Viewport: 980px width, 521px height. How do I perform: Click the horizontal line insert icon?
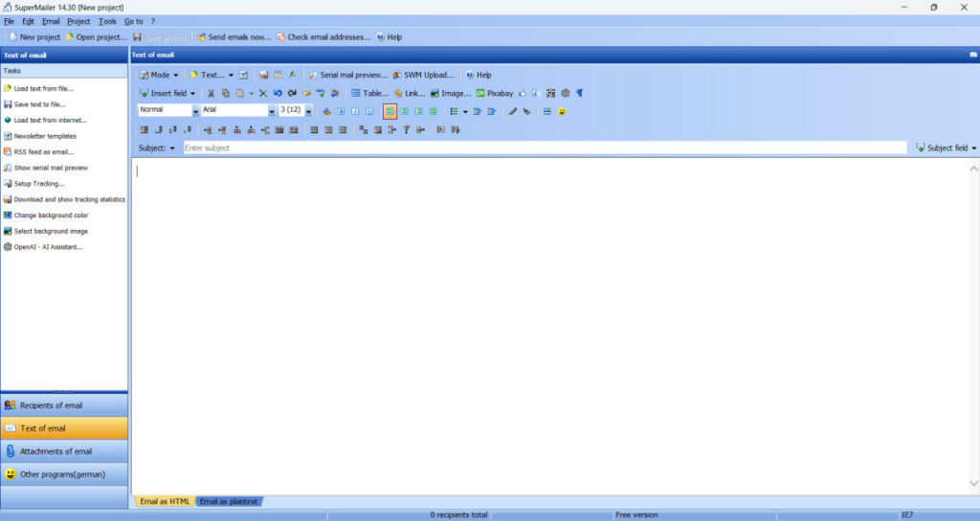click(x=546, y=111)
